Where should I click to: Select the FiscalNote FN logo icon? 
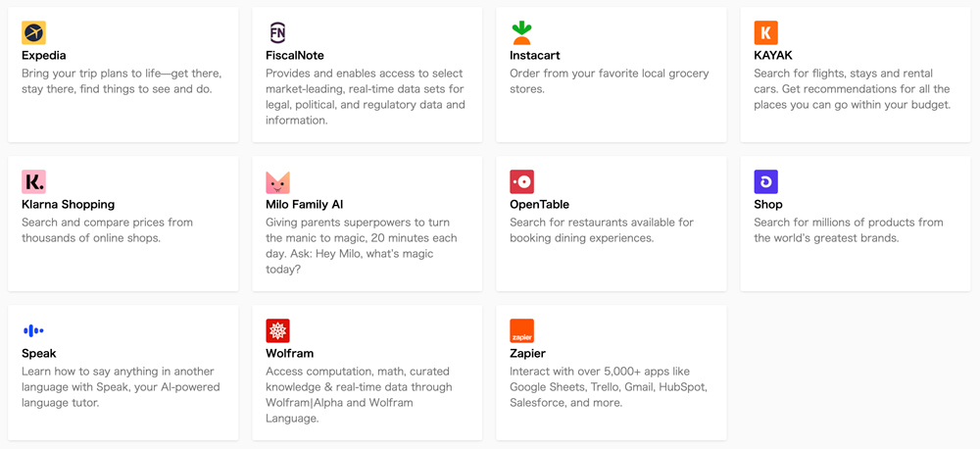[x=277, y=32]
